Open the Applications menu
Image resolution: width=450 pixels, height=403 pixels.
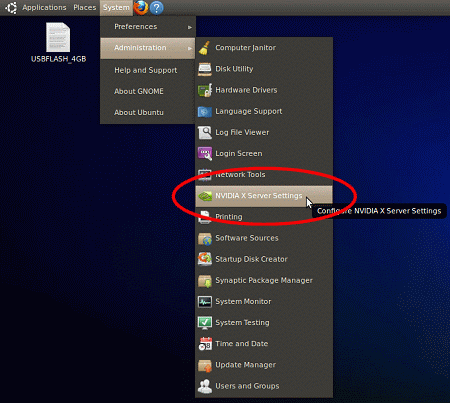click(44, 7)
